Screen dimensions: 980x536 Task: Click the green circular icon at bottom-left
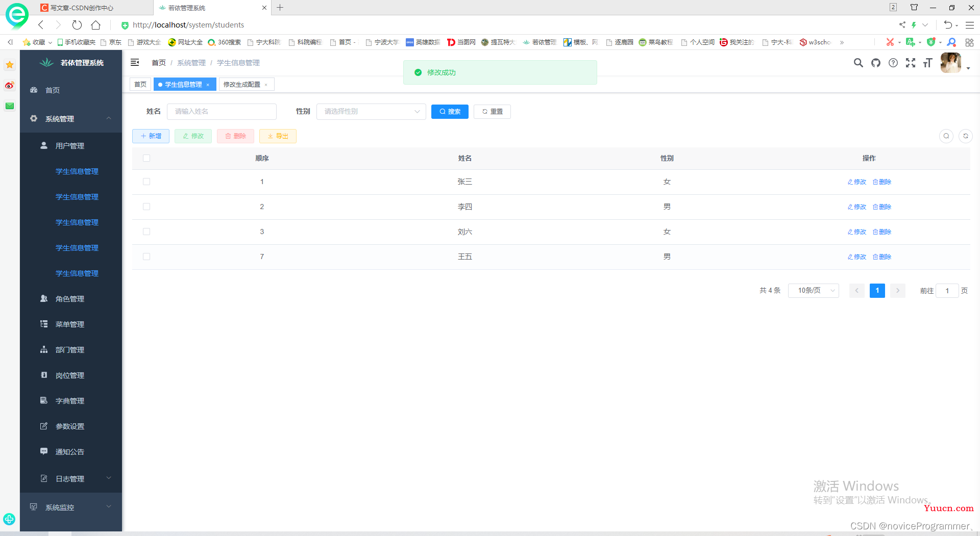[9, 519]
